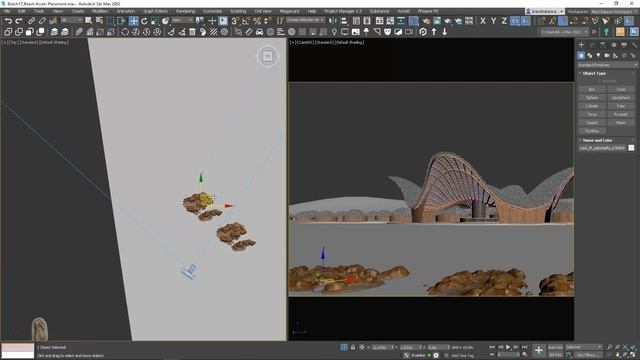Select the Shapes category icon
The height and width of the screenshot is (360, 640).
[590, 56]
